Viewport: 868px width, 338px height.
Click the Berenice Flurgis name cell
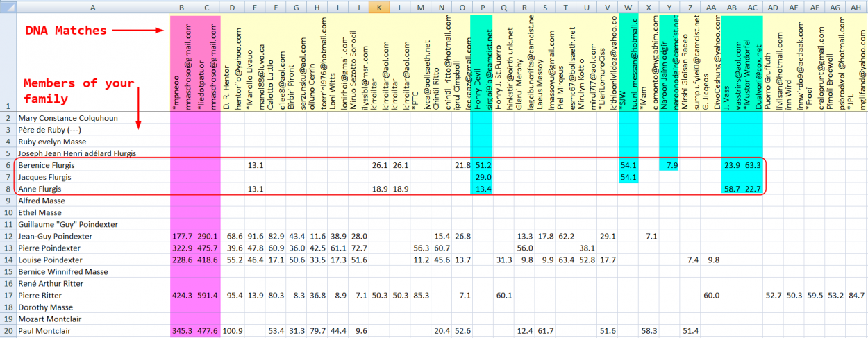[93, 166]
